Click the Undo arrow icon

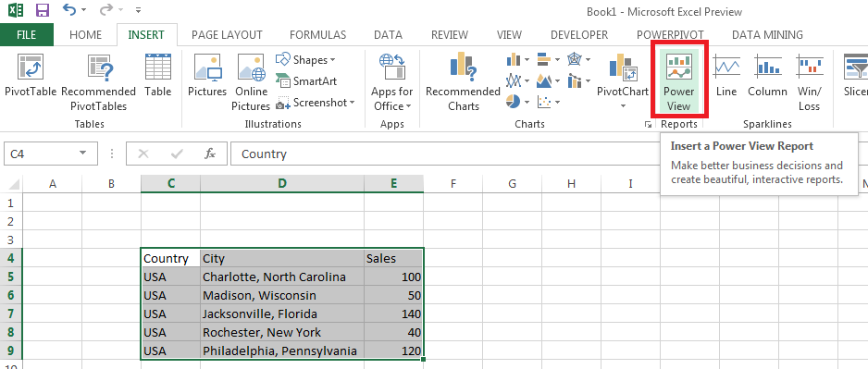pos(68,10)
